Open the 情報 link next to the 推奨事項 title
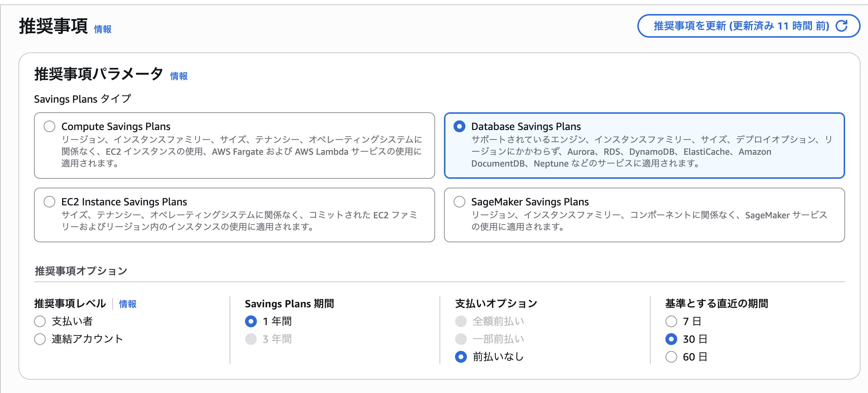Viewport: 868px width, 393px height. pos(103,29)
